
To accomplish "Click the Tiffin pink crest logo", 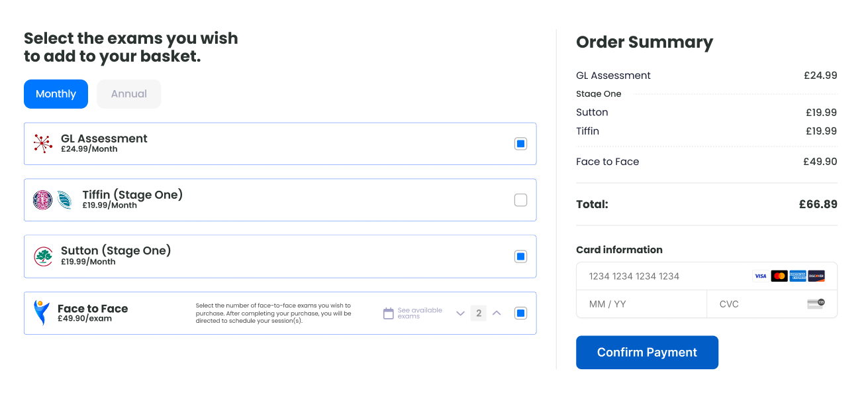I will [x=43, y=199].
